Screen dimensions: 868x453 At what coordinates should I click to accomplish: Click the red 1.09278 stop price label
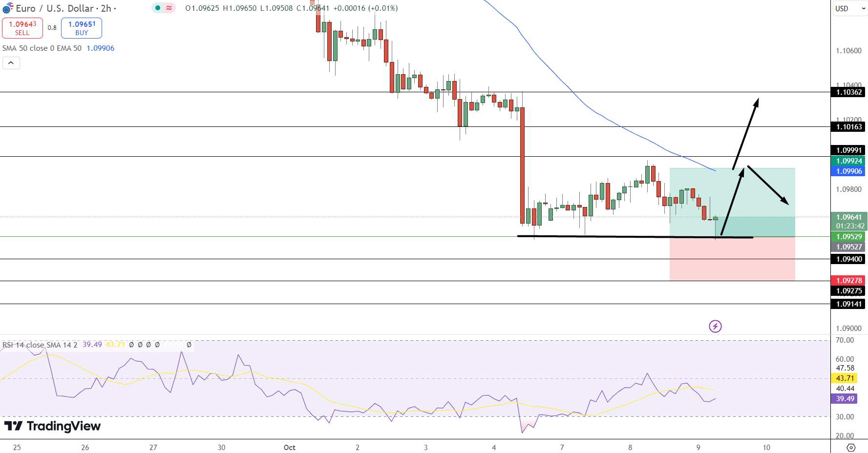pyautogui.click(x=848, y=281)
